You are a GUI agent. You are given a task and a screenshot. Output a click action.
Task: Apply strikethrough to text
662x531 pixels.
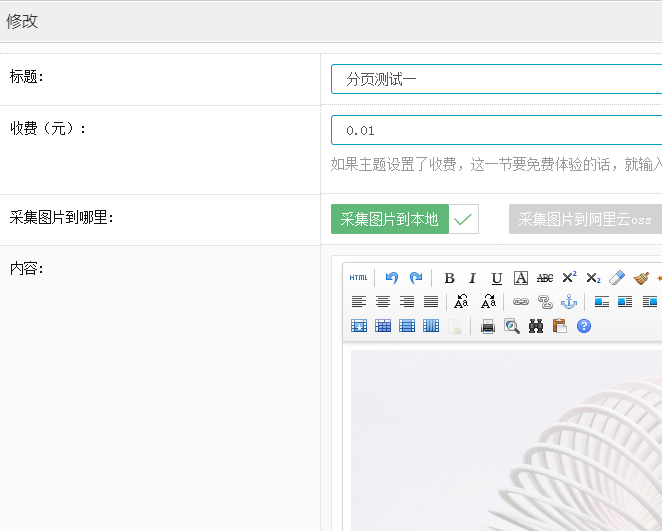[x=545, y=278]
